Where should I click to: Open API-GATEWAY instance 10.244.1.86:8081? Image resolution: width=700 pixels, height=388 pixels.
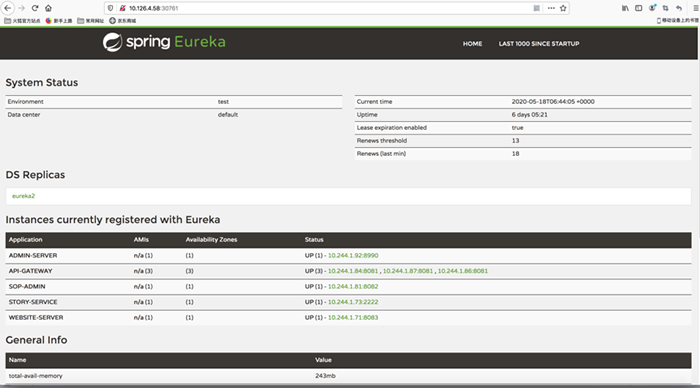pyautogui.click(x=462, y=271)
